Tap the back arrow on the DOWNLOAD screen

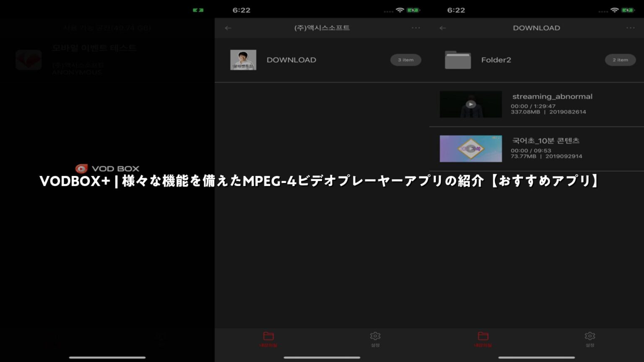tap(443, 28)
